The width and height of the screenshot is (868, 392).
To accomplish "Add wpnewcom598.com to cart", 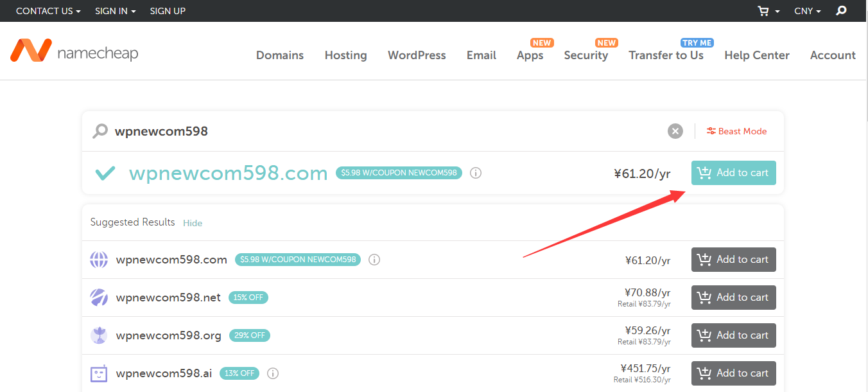I will [733, 172].
